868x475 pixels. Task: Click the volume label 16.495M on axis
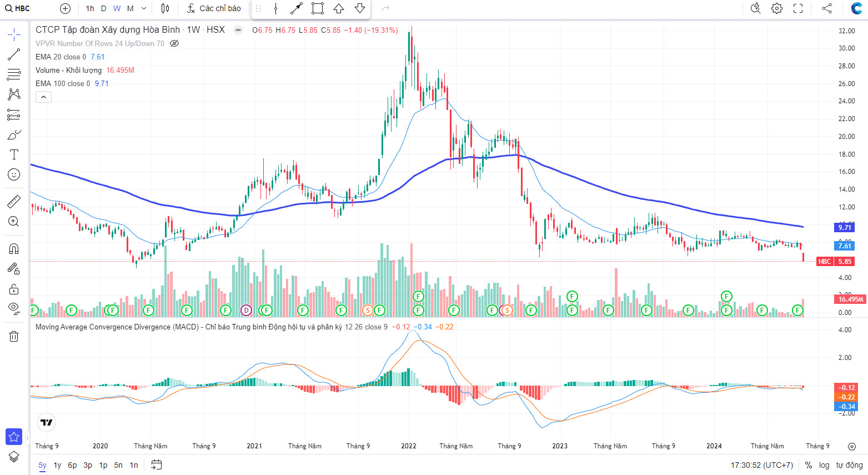pyautogui.click(x=851, y=299)
